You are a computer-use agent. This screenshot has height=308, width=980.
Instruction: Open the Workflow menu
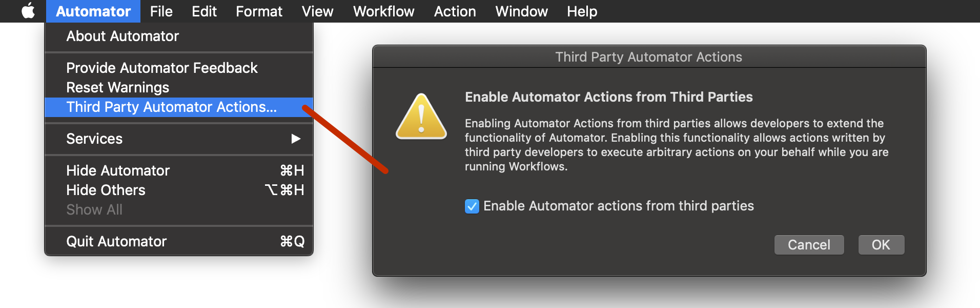click(383, 11)
